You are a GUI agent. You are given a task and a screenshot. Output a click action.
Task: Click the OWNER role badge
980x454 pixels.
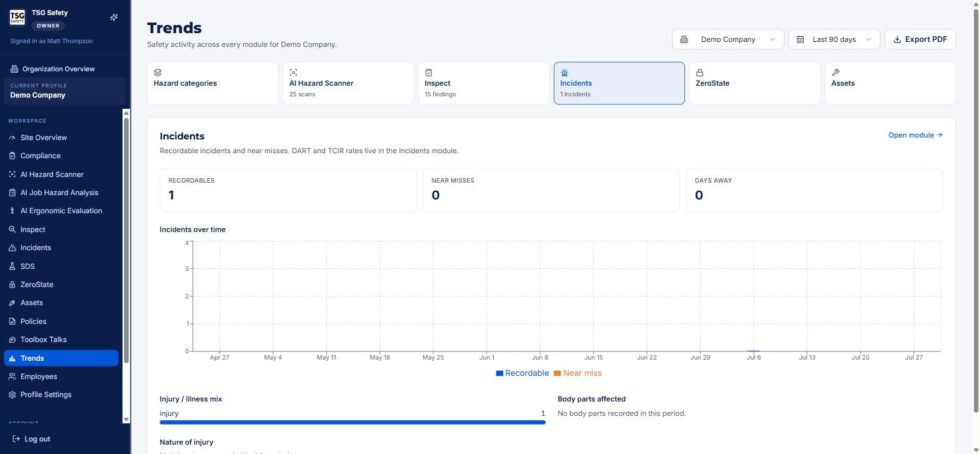[x=48, y=26]
